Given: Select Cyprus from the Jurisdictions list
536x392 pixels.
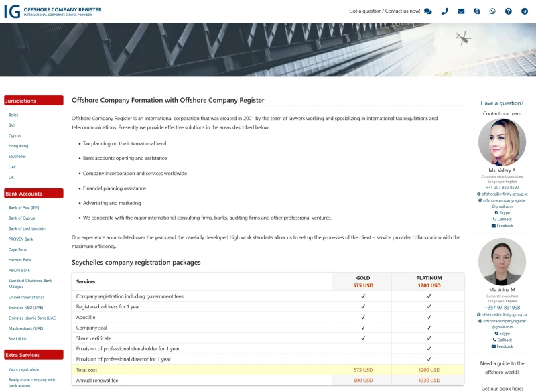Looking at the screenshot, I should [x=15, y=135].
